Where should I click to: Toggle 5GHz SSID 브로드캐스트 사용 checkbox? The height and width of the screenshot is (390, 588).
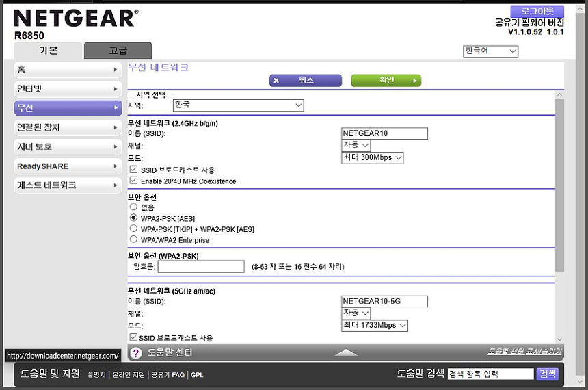[x=133, y=337]
